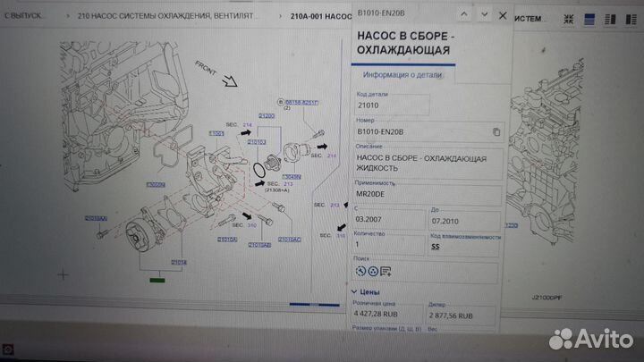Open the Информация о детали tab
This screenshot has width=644, height=362.
point(402,75)
